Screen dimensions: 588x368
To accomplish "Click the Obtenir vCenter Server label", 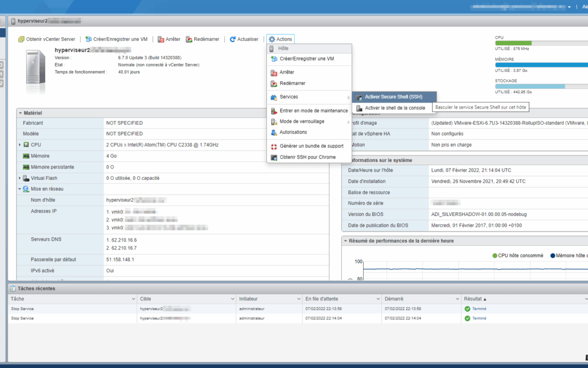I will click(51, 39).
